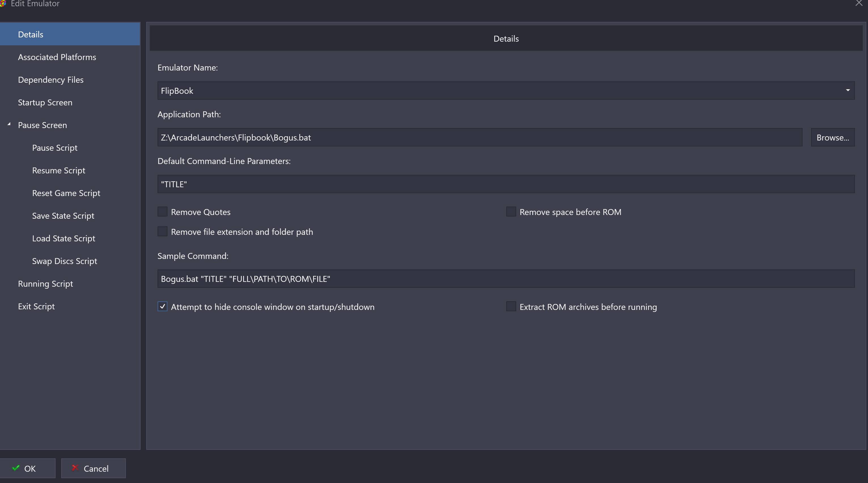Click the Sample Command field
The image size is (868, 483).
coord(506,278)
